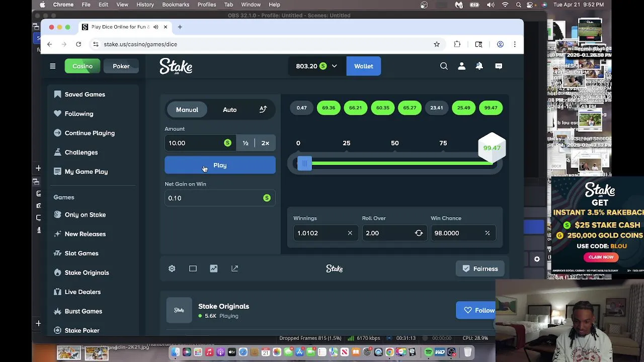Click the dice roll-over slider handle
The image size is (644, 362).
pyautogui.click(x=304, y=163)
